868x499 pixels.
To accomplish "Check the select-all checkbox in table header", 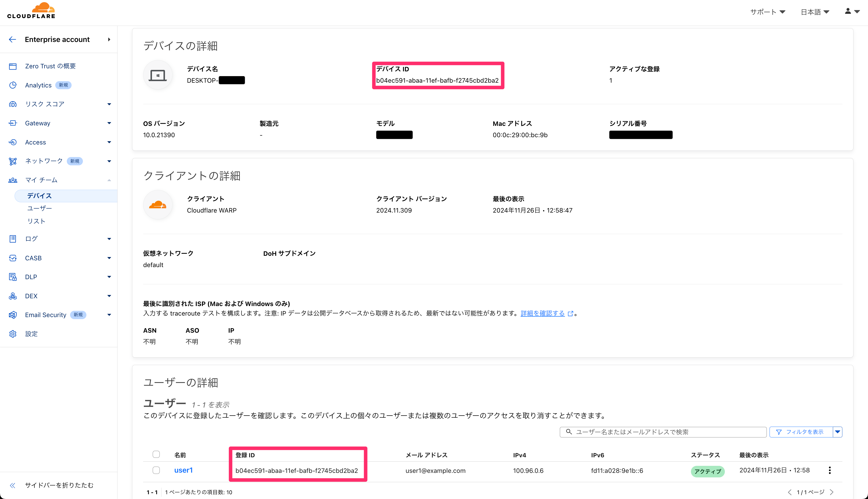I will (156, 455).
